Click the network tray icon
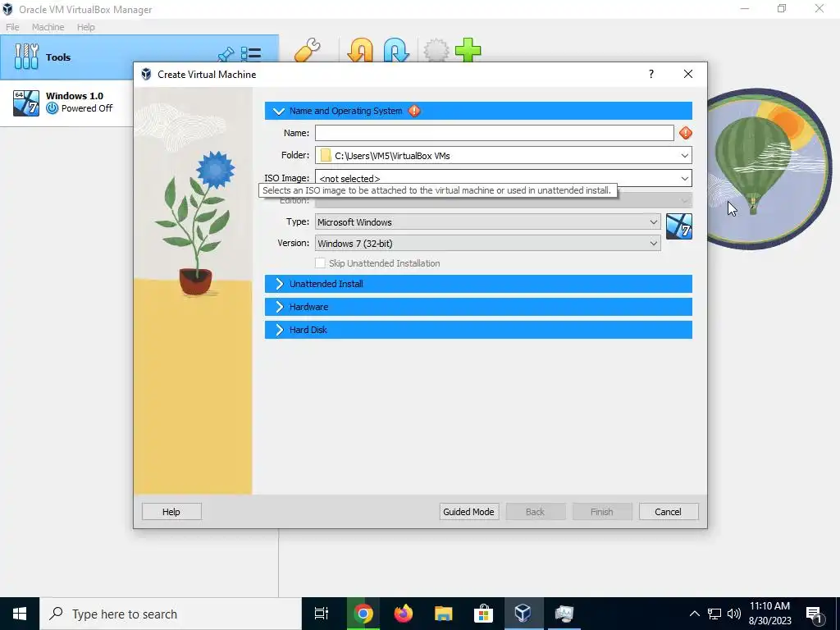840x630 pixels. pyautogui.click(x=714, y=614)
